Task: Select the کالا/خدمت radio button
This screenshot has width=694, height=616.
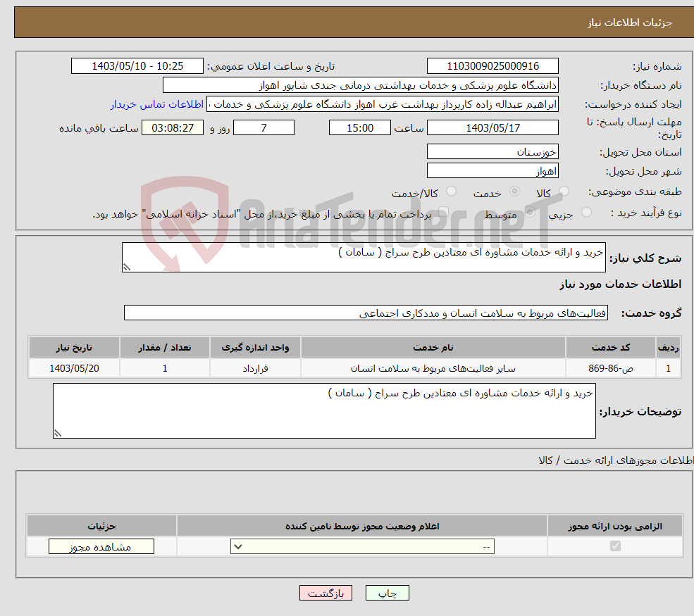Action: [x=451, y=191]
